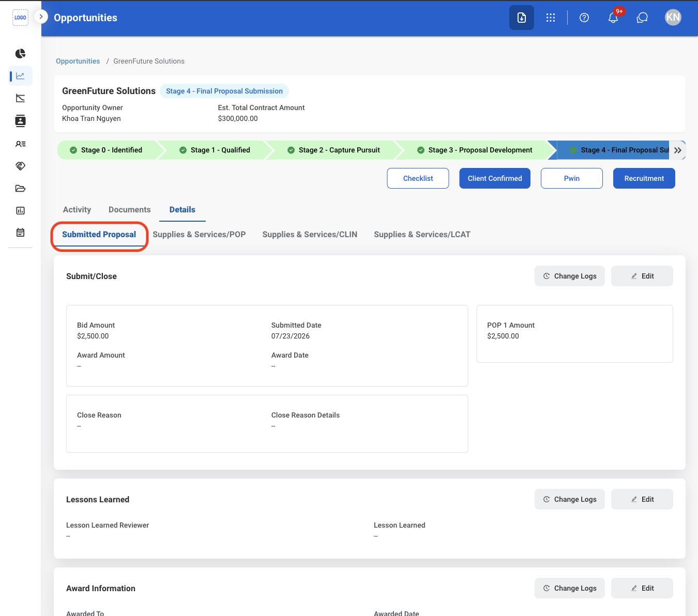The height and width of the screenshot is (616, 698).
Task: Open the calendar sidebar icon
Action: pos(21,233)
